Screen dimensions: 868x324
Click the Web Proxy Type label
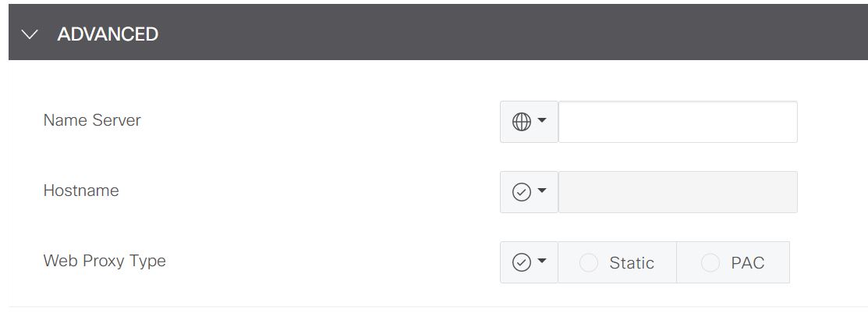tap(105, 261)
